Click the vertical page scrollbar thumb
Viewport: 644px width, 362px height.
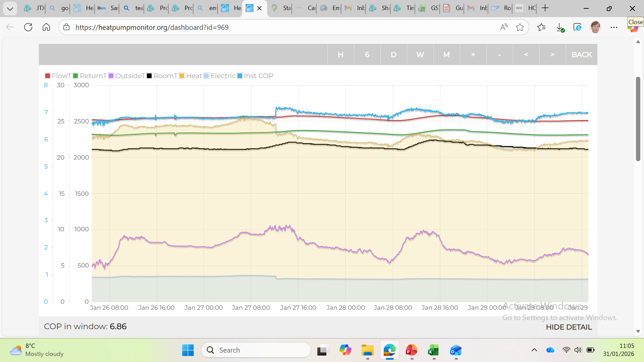tap(638, 119)
